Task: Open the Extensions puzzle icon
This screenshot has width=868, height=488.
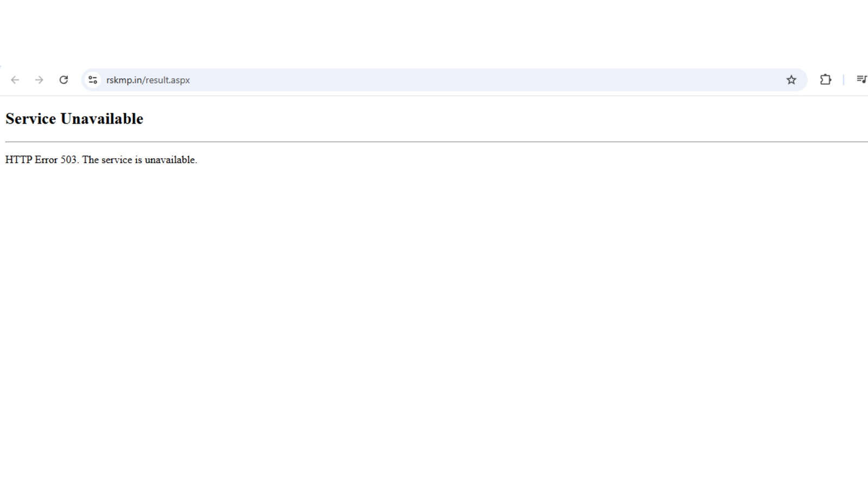Action: click(x=825, y=80)
